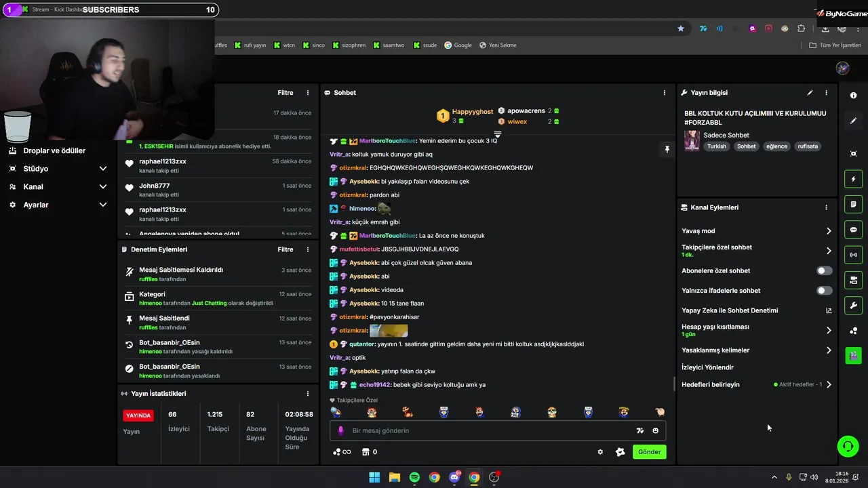Open chat settings gear icon
The image size is (868, 488).
pos(600,452)
